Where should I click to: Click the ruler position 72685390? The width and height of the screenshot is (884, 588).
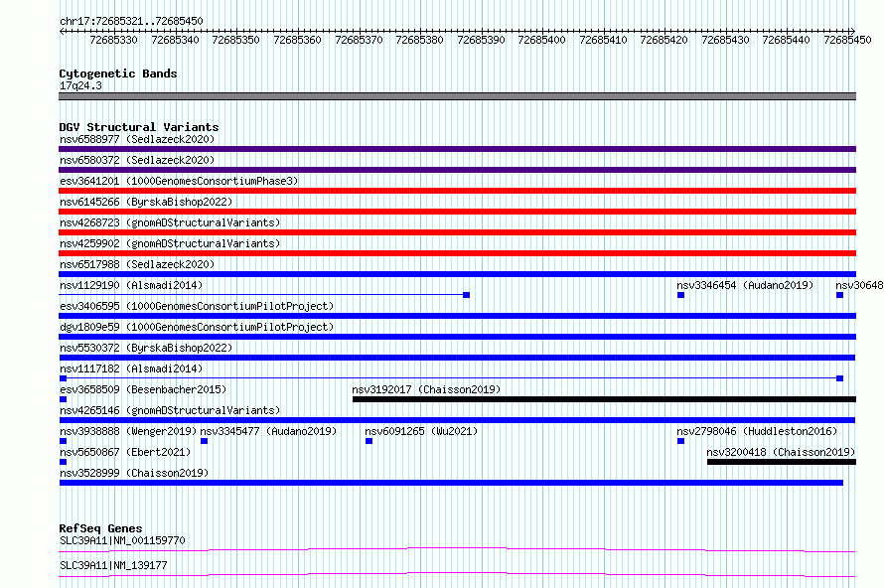coord(481,40)
